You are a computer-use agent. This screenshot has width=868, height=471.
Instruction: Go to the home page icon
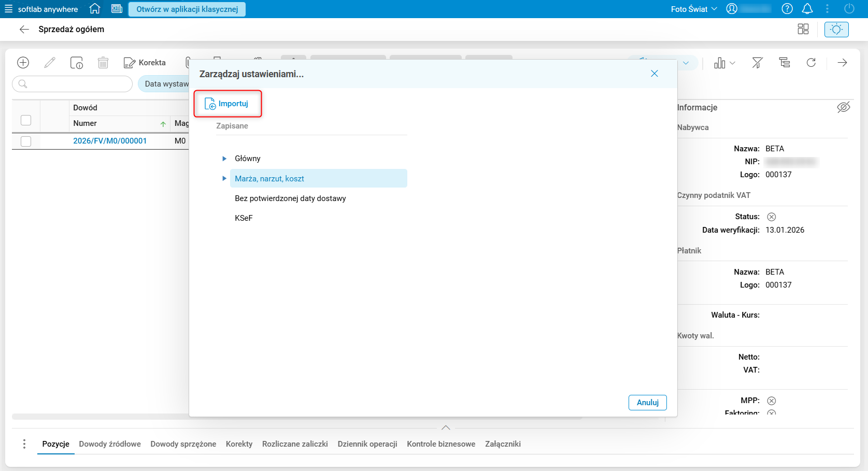pyautogui.click(x=95, y=9)
